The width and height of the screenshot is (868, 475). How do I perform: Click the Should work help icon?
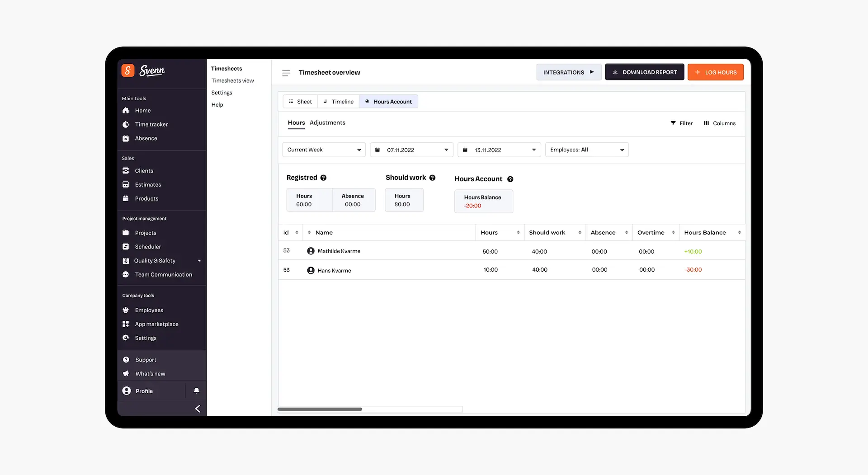tap(432, 178)
